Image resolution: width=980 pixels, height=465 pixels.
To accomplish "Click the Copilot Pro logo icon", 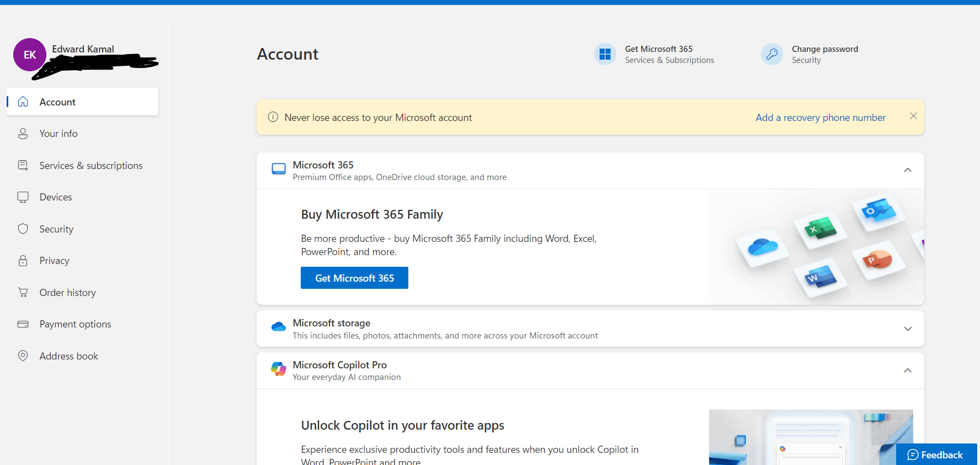I will click(x=279, y=369).
